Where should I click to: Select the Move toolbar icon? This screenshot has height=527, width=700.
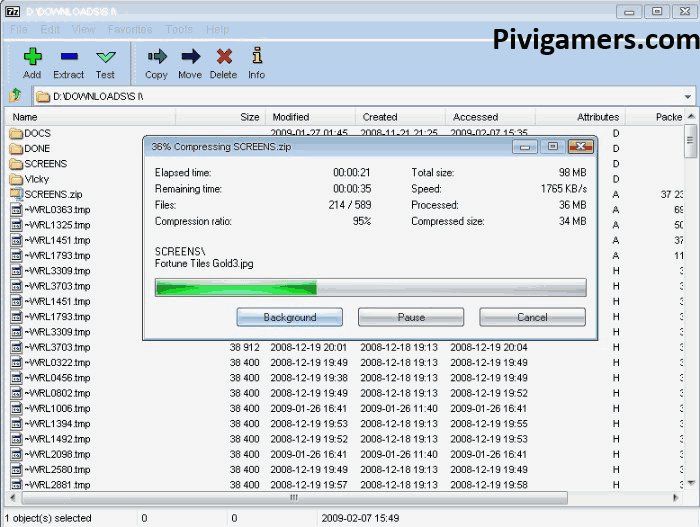click(x=190, y=62)
